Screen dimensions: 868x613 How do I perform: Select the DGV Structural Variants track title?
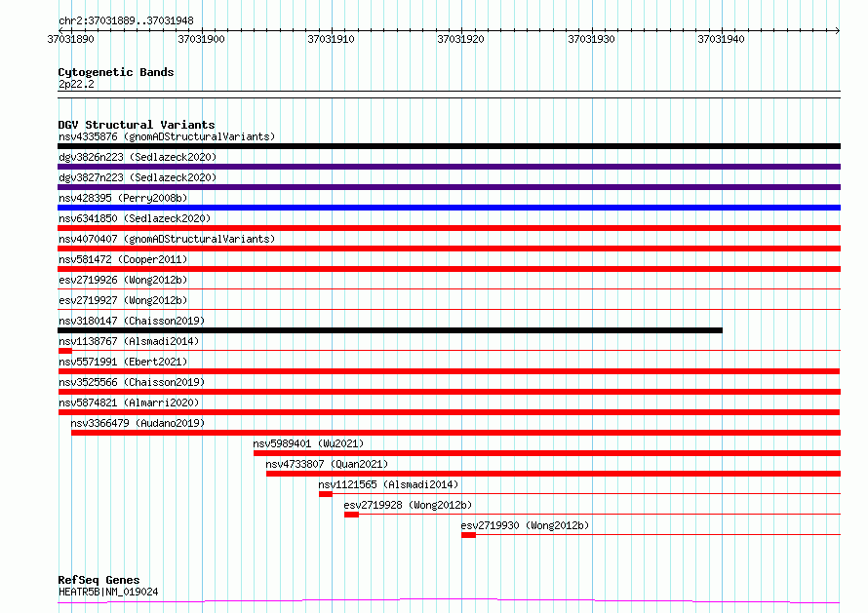point(137,125)
